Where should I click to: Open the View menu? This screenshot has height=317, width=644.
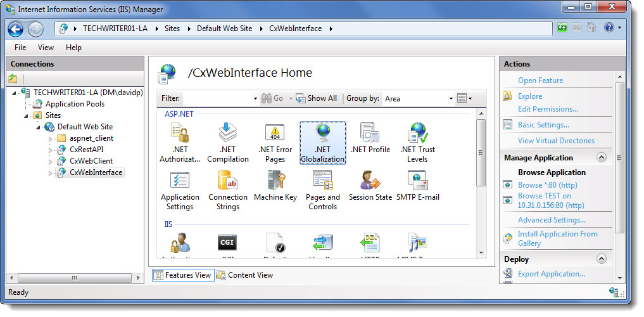pos(46,48)
